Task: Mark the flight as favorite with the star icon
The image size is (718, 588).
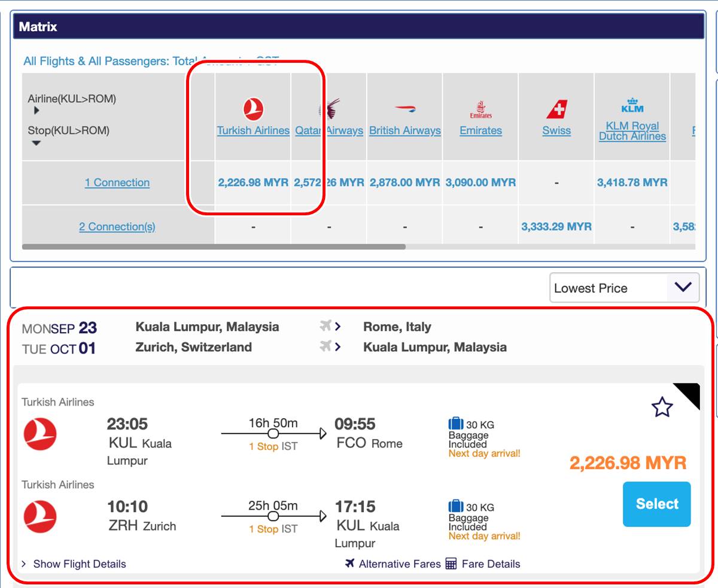Action: [662, 407]
